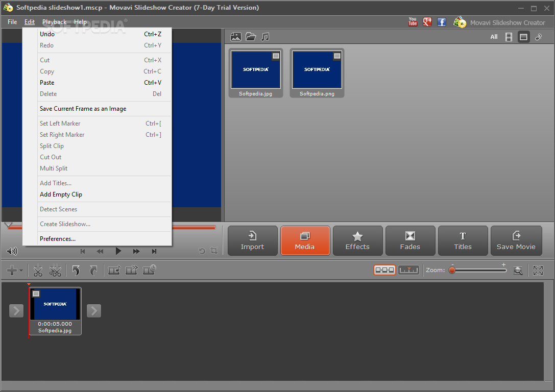
Task: Jump to the previous clip start
Action: pyautogui.click(x=83, y=251)
